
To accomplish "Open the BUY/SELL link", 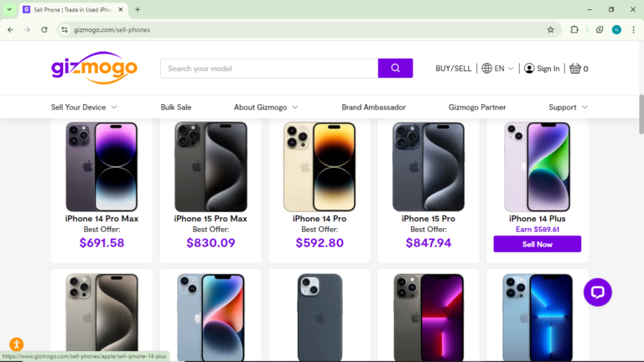I will [x=454, y=69].
